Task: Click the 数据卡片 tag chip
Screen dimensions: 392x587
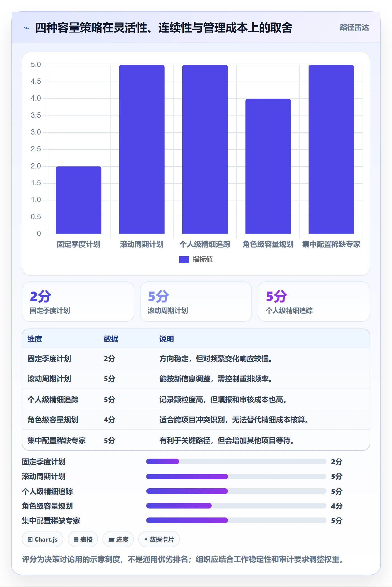Action: [x=159, y=539]
